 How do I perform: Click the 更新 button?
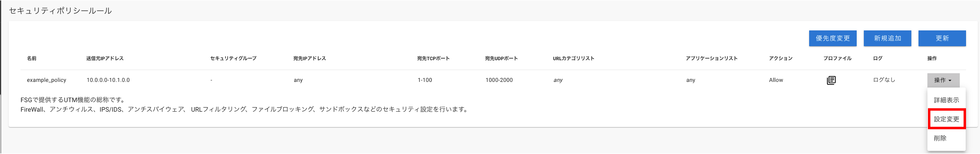coord(942,38)
